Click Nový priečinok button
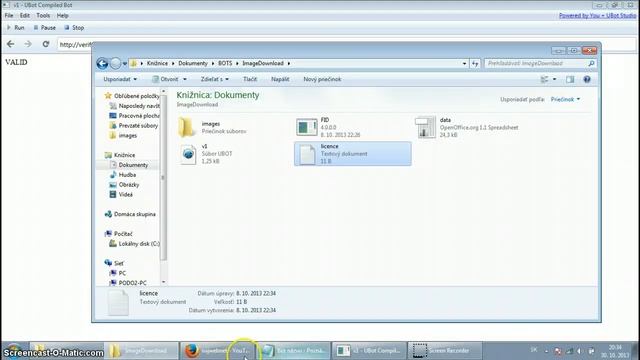The image size is (640, 360). pos(322,79)
